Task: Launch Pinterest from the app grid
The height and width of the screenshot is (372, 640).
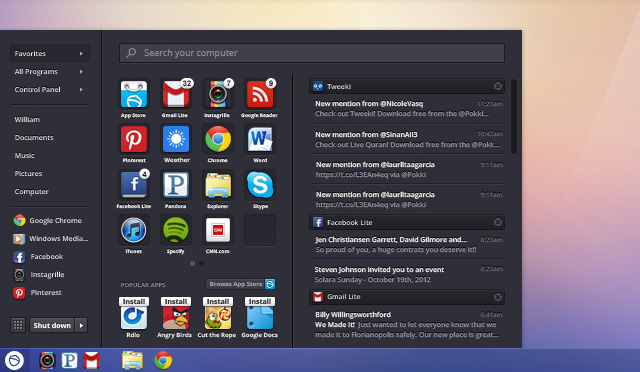Action: coord(134,140)
